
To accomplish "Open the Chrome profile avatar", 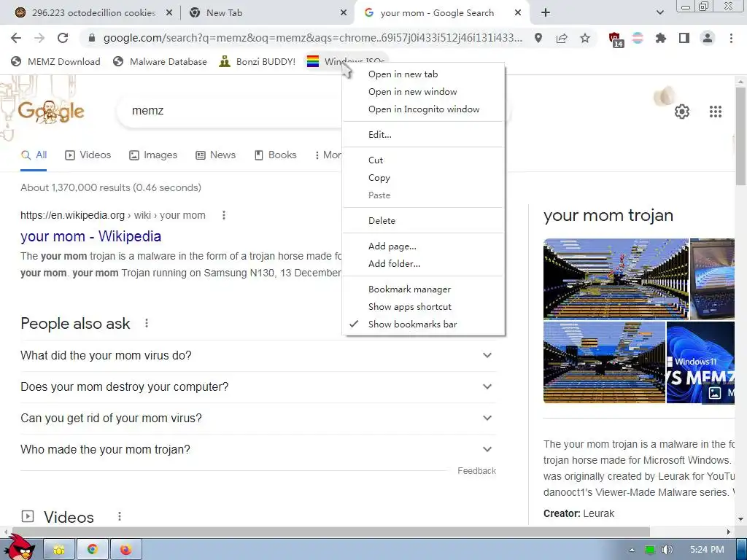I will pyautogui.click(x=708, y=38).
